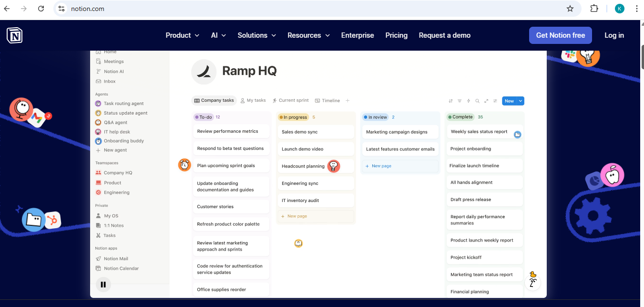
Task: Click the Log in link
Action: tap(614, 35)
